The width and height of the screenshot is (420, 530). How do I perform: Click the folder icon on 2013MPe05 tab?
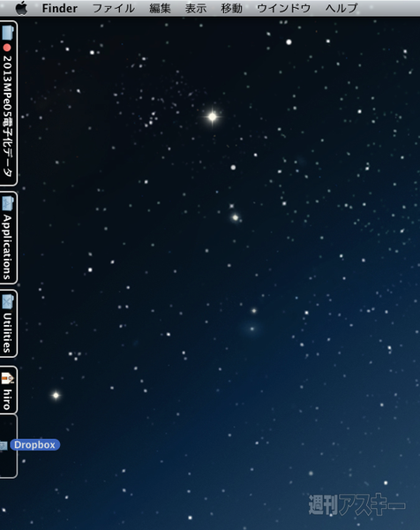[7, 32]
